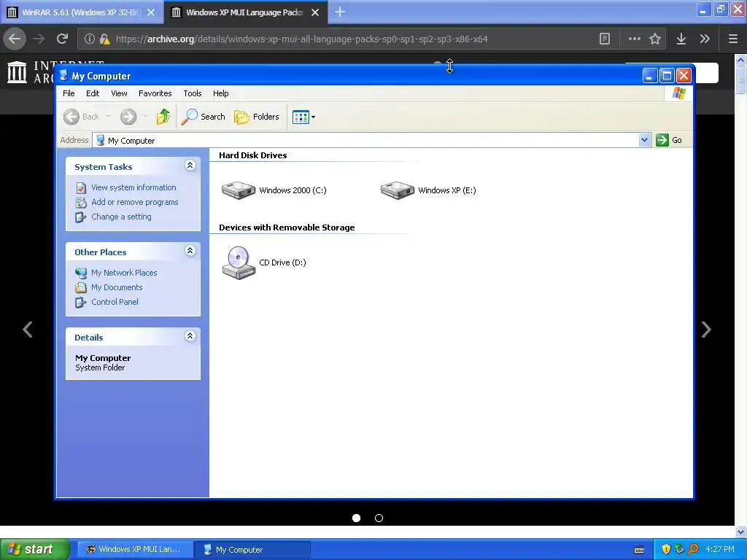The height and width of the screenshot is (560, 747).
Task: Open the View menu
Action: [x=119, y=93]
